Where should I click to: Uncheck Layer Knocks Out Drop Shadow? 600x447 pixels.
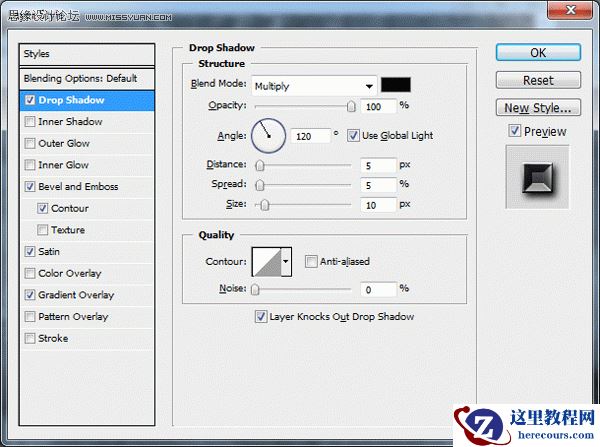click(x=261, y=317)
